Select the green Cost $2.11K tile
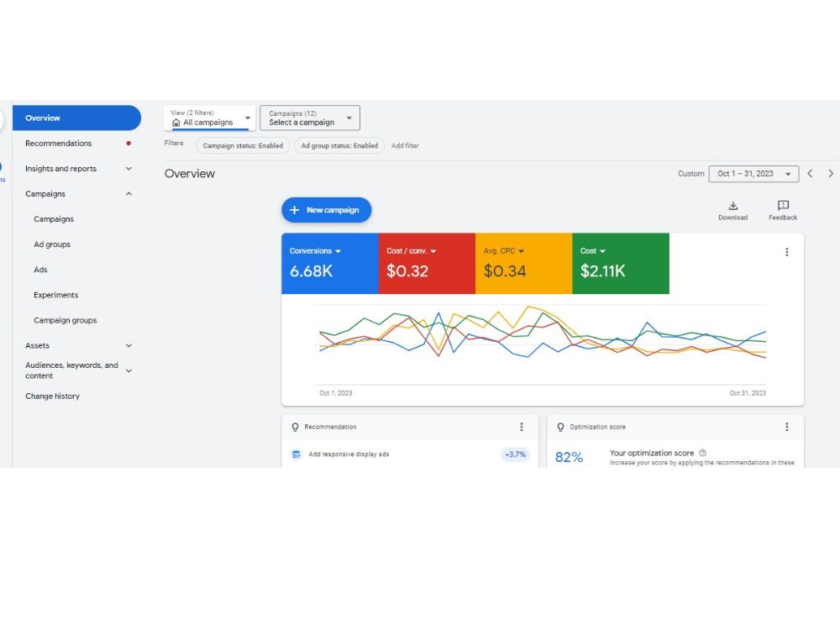 [x=621, y=264]
